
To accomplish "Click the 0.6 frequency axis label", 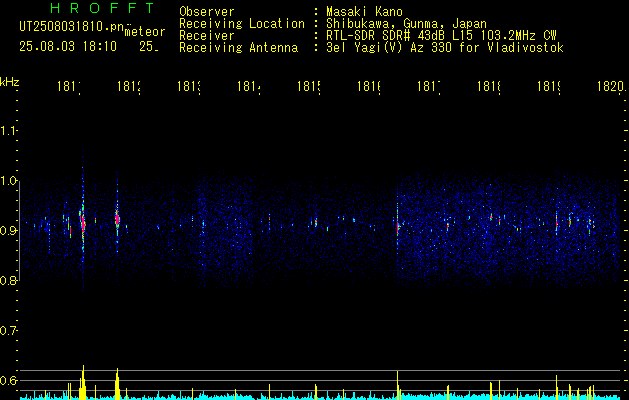I will [x=9, y=380].
